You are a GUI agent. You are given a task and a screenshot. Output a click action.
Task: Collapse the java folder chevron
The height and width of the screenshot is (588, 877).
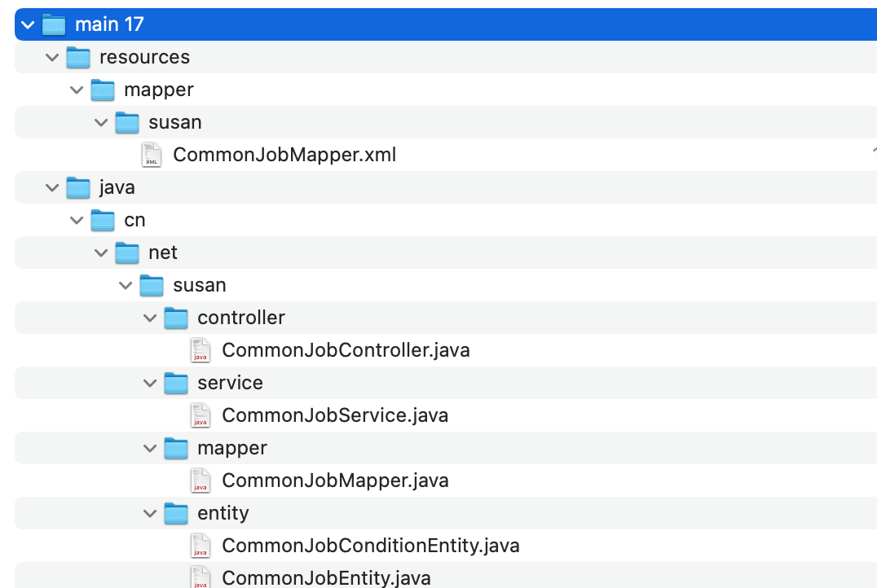(x=53, y=187)
